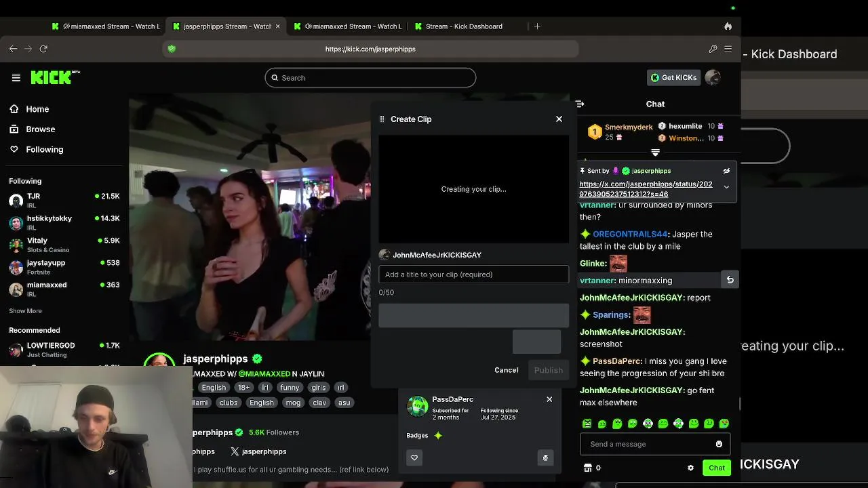Click the heart icon on PassDaPerc card
The height and width of the screenshot is (488, 868).
[x=414, y=457]
